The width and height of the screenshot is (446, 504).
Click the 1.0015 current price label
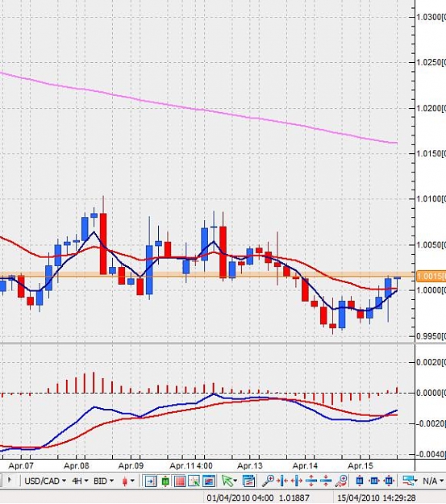coord(431,277)
